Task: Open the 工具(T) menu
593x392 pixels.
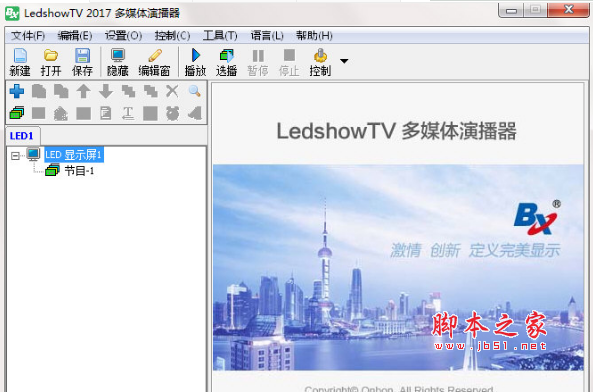Action: 220,36
